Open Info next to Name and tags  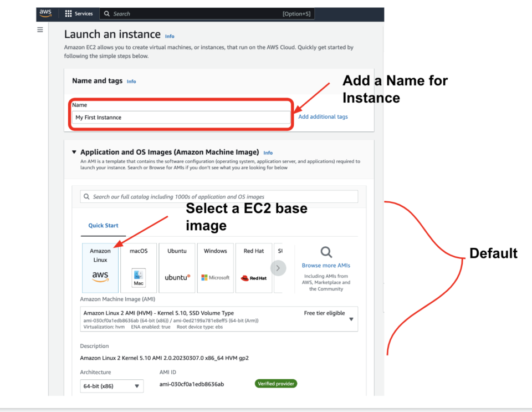pyautogui.click(x=131, y=81)
